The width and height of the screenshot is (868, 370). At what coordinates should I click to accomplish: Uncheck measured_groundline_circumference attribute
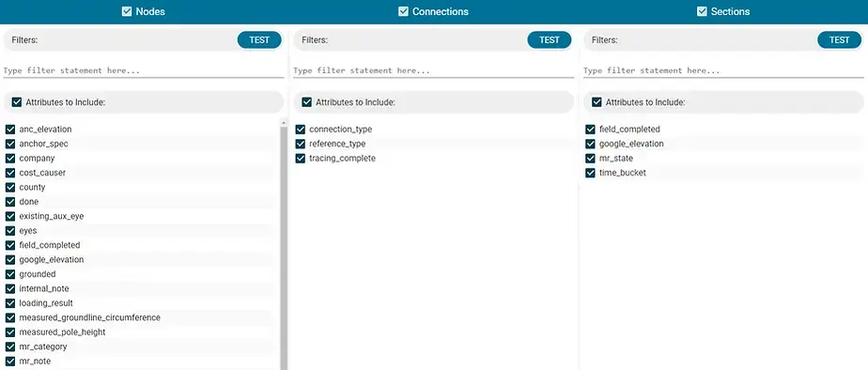pyautogui.click(x=10, y=317)
